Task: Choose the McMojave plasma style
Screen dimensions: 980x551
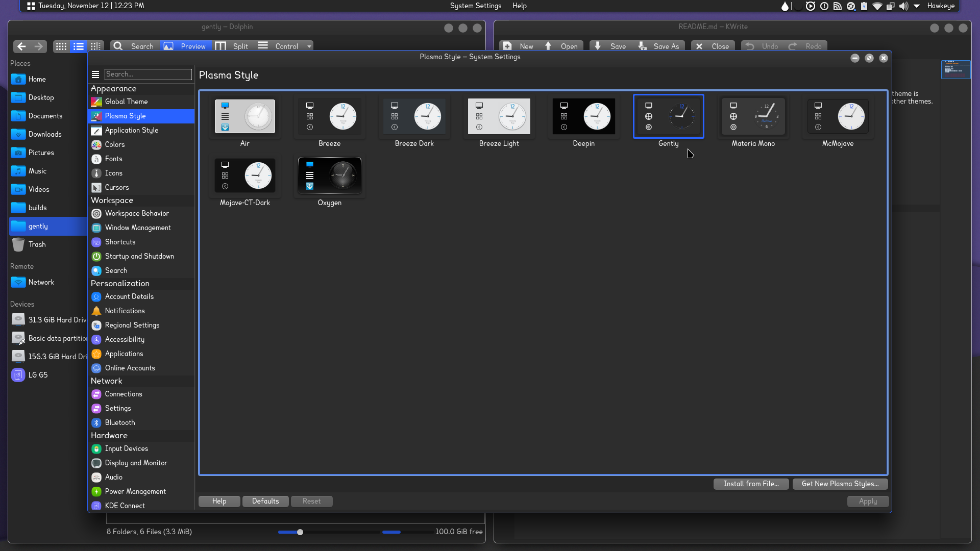Action: coord(838,116)
